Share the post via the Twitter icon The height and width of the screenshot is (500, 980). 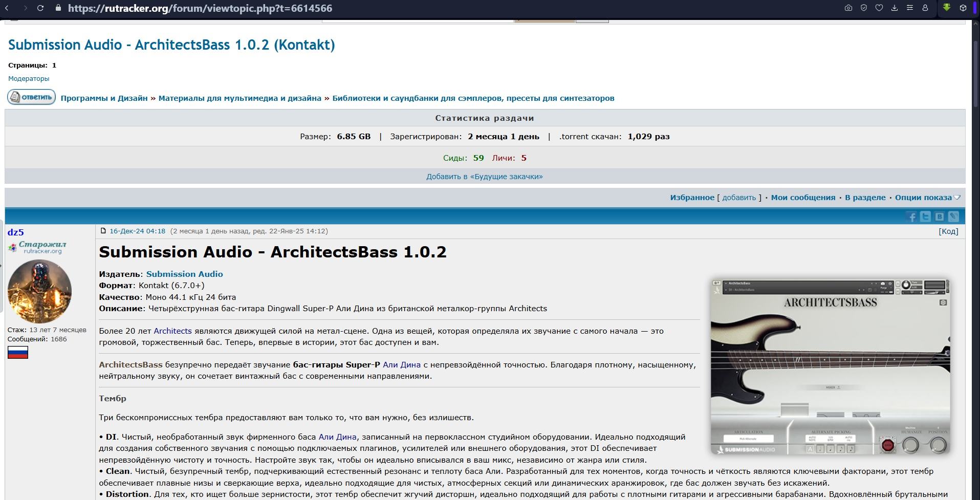(x=925, y=217)
